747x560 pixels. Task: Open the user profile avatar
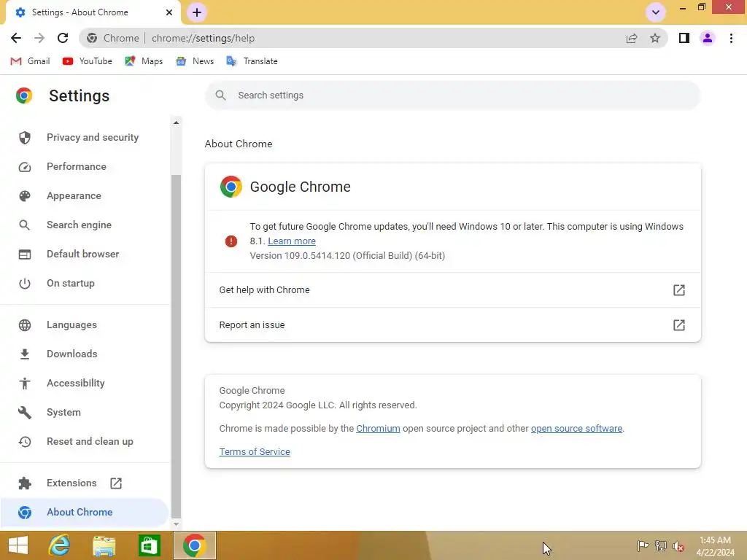pos(708,38)
